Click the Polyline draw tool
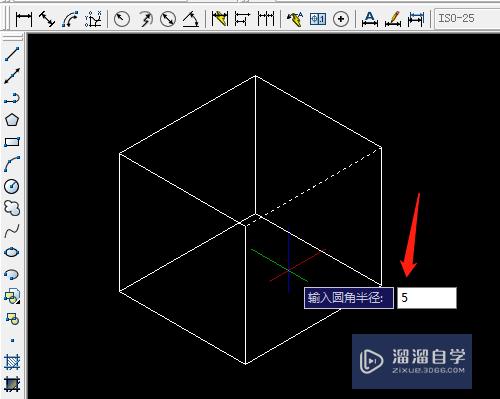 coord(12,98)
